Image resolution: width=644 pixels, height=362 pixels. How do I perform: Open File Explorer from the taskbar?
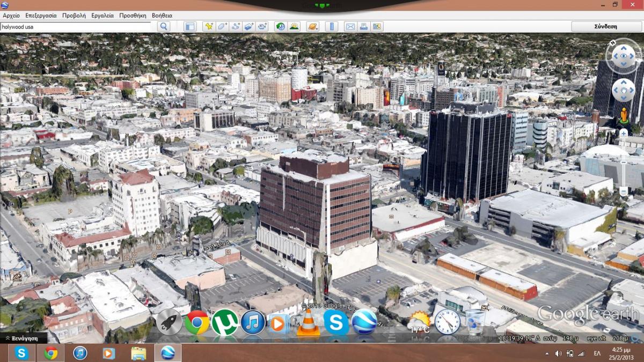138,353
